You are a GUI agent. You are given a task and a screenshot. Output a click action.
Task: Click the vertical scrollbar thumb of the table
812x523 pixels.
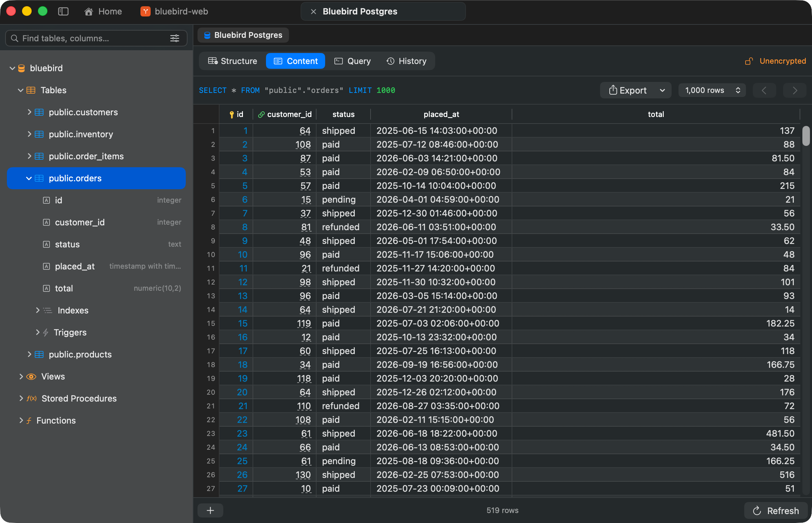pos(806,136)
